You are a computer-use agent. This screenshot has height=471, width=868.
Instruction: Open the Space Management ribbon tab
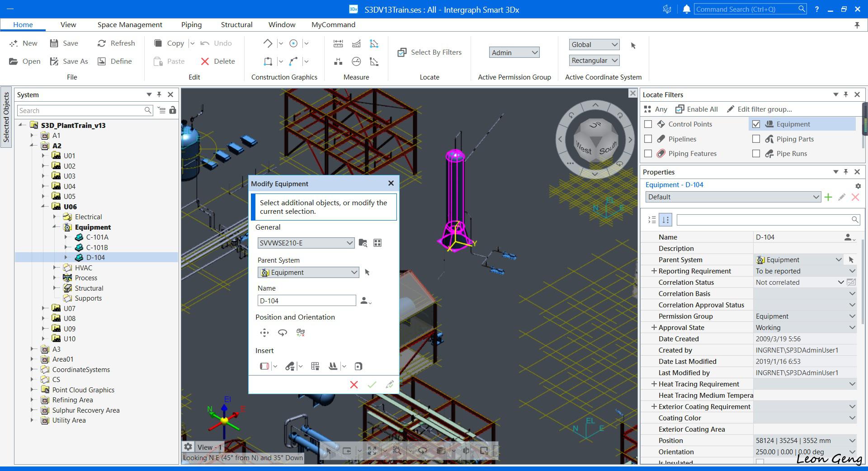(130, 25)
